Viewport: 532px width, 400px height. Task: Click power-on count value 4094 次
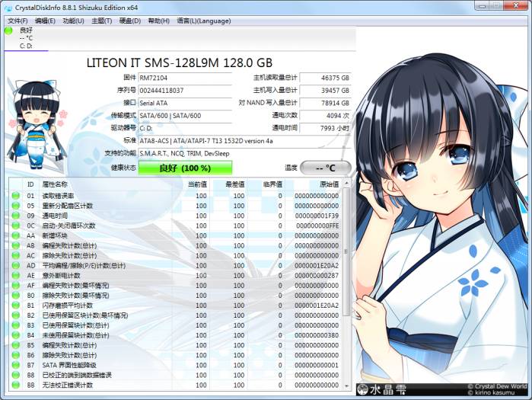[325, 116]
